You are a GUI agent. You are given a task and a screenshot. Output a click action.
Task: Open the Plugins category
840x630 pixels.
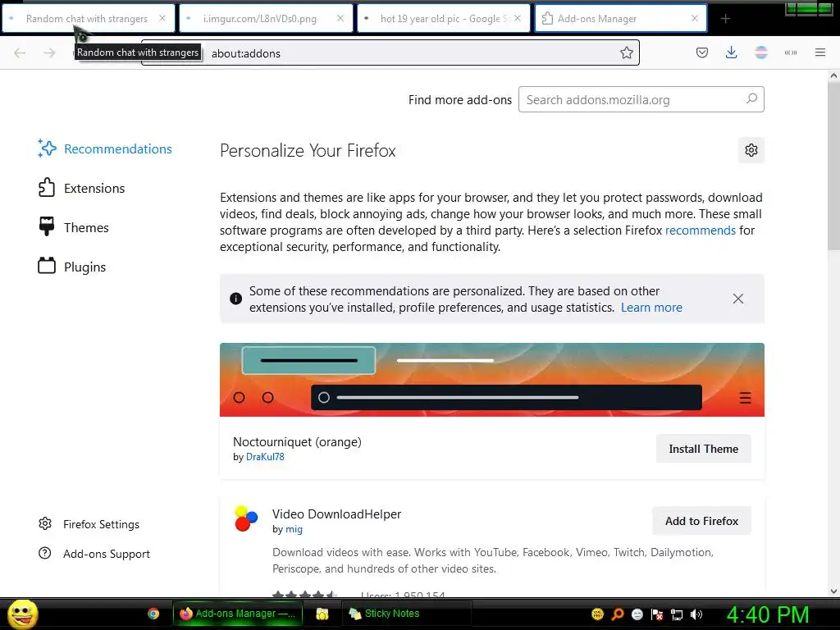point(72,267)
